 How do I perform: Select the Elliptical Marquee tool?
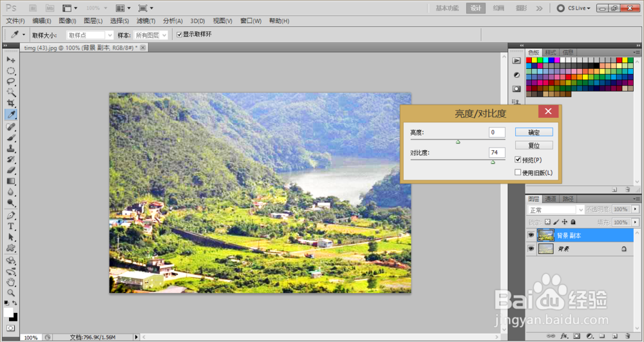pos(11,71)
